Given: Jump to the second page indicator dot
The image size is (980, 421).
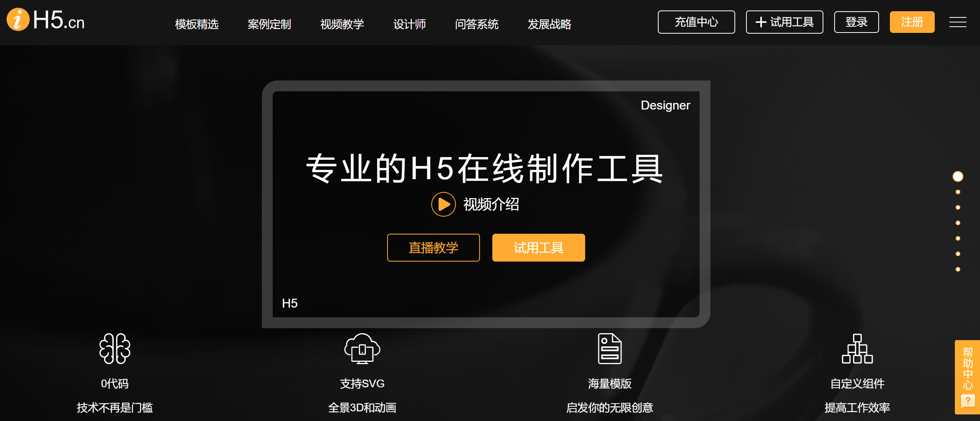Looking at the screenshot, I should [958, 192].
